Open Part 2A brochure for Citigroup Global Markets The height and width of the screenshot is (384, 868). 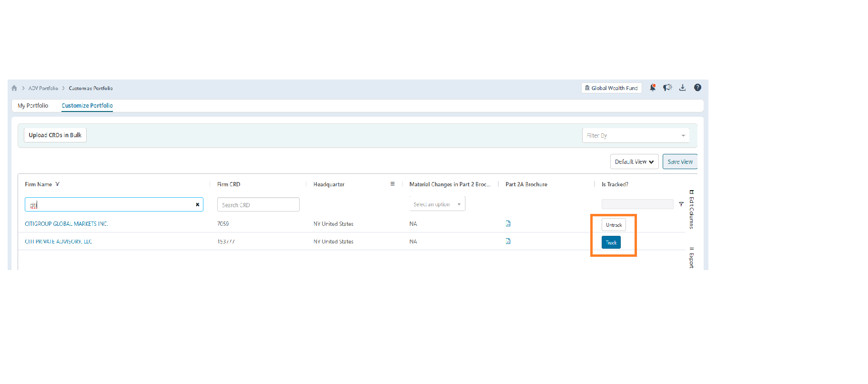click(x=508, y=223)
